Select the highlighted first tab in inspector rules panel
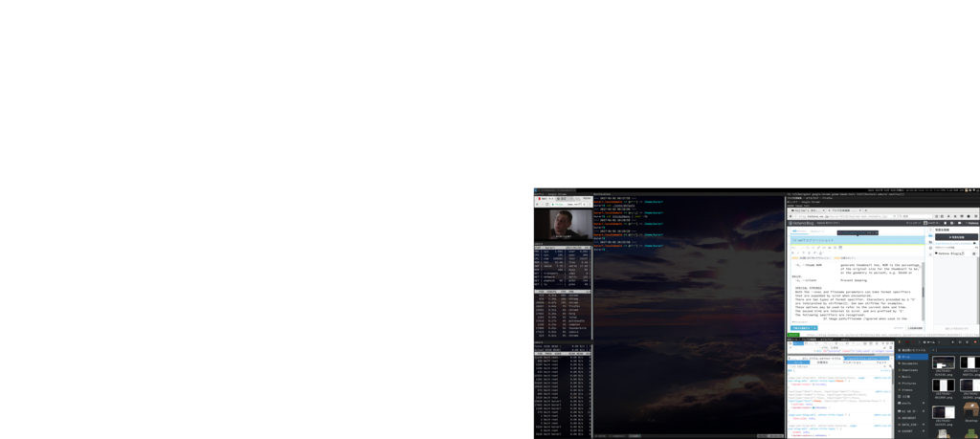 point(798,362)
